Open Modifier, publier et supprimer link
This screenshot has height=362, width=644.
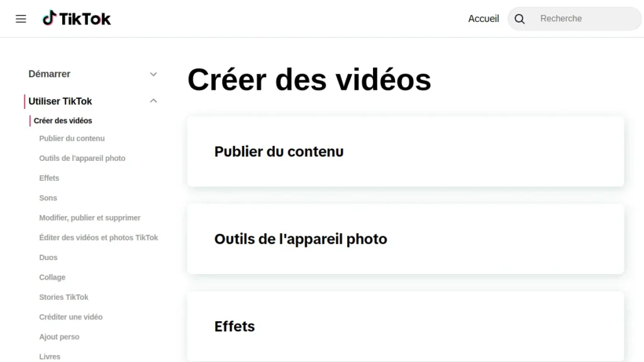coord(89,217)
